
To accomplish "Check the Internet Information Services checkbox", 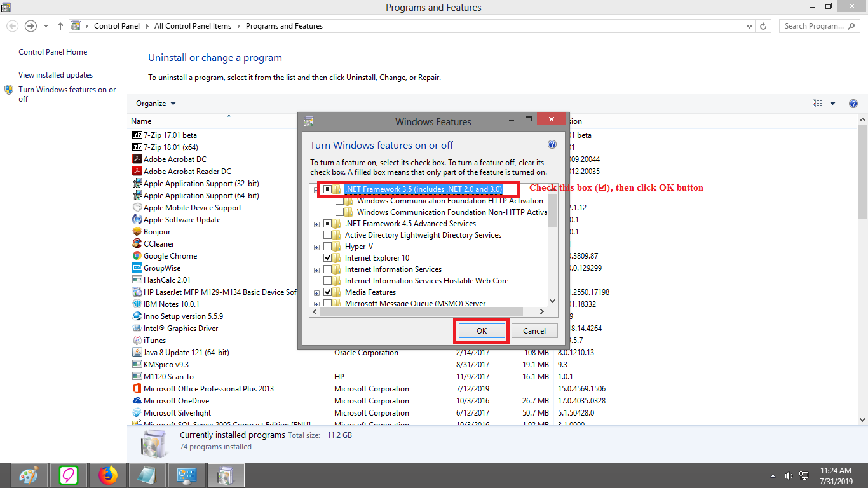I will pyautogui.click(x=327, y=269).
